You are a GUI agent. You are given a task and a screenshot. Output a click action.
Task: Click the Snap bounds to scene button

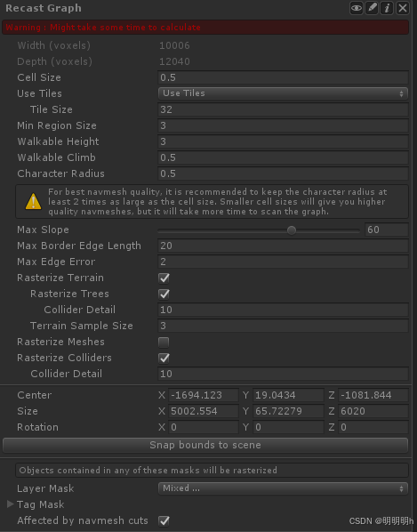(205, 445)
